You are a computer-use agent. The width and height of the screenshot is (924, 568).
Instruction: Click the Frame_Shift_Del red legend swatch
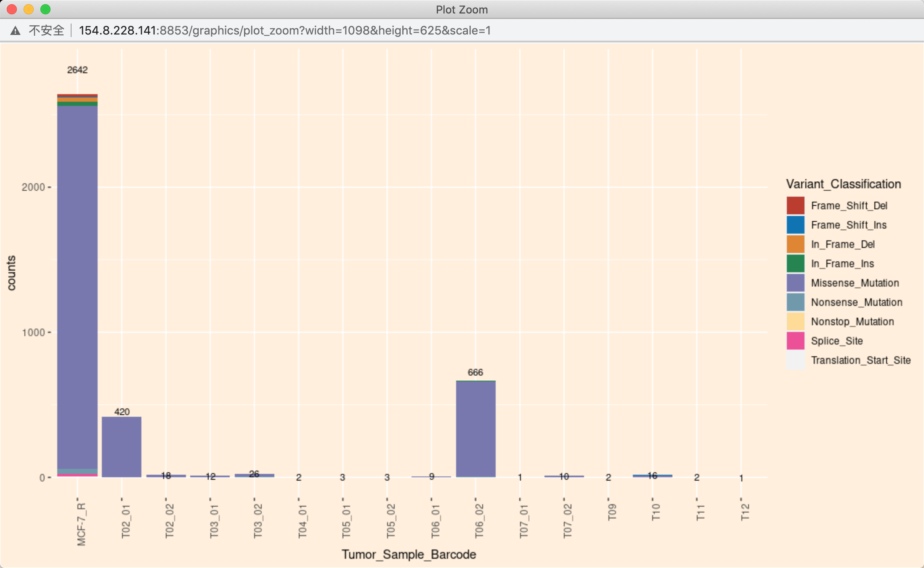795,206
